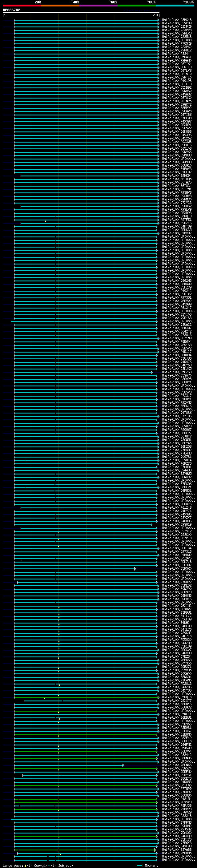Select label UniRef100_Q6FK63
The image size is (197, 868).
[177, 660]
